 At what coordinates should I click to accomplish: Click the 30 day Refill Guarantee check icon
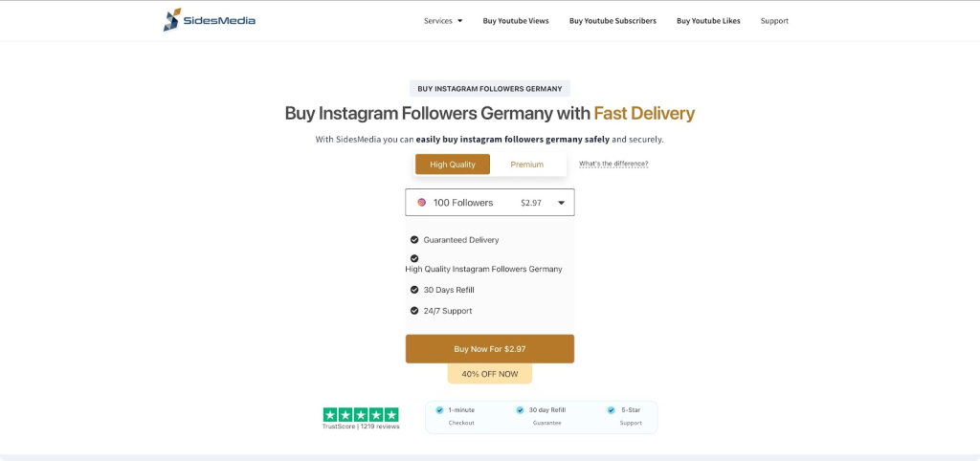pyautogui.click(x=520, y=409)
